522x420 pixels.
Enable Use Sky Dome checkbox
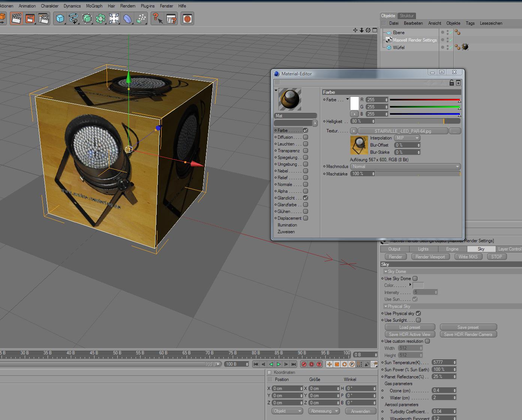[415, 279]
